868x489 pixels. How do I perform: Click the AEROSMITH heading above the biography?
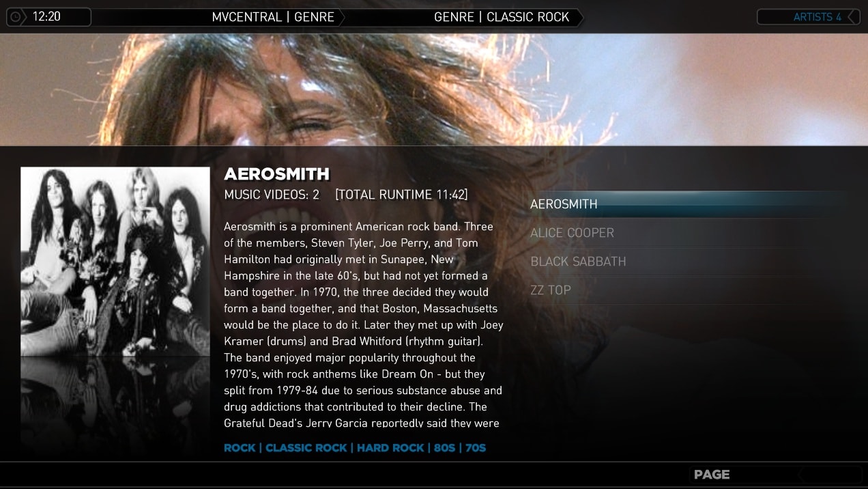tap(277, 174)
